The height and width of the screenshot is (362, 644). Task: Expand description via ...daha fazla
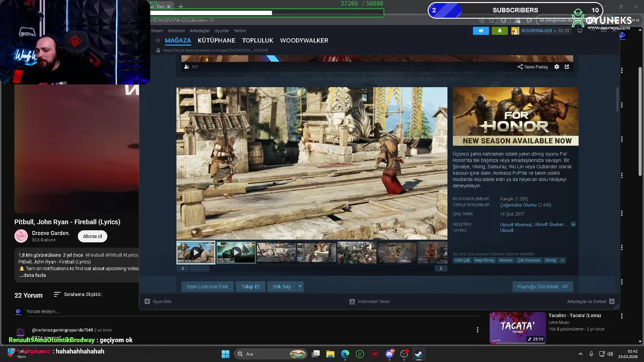tap(33, 276)
